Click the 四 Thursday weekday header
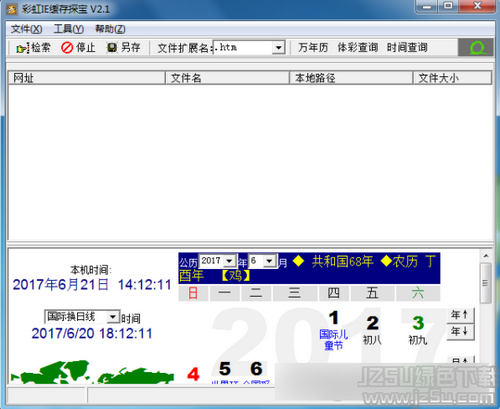Screen dimensions: 500x409 334,293
